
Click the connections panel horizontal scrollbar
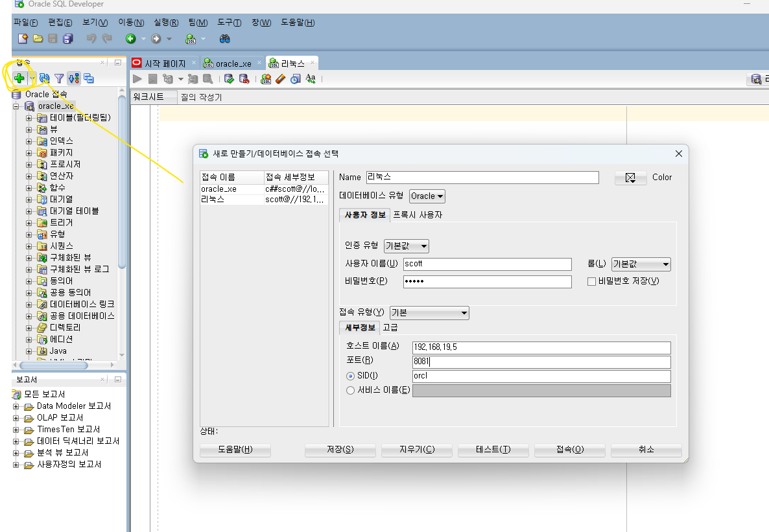[x=54, y=365]
